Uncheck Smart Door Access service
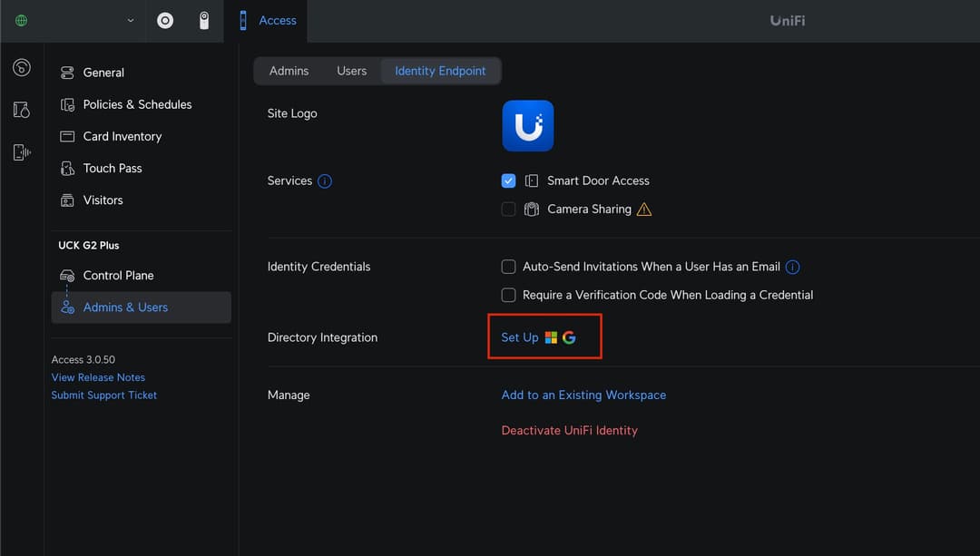Image resolution: width=980 pixels, height=556 pixels. click(x=509, y=180)
